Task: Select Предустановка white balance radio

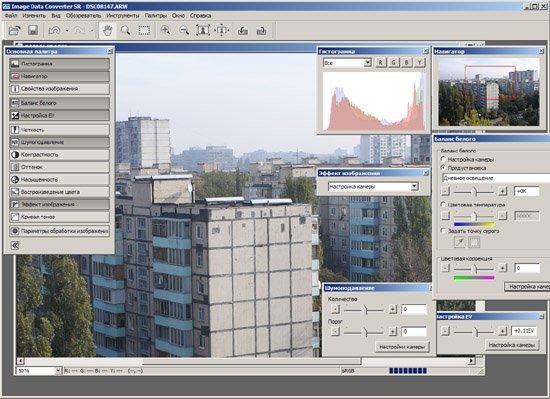Action: (443, 168)
